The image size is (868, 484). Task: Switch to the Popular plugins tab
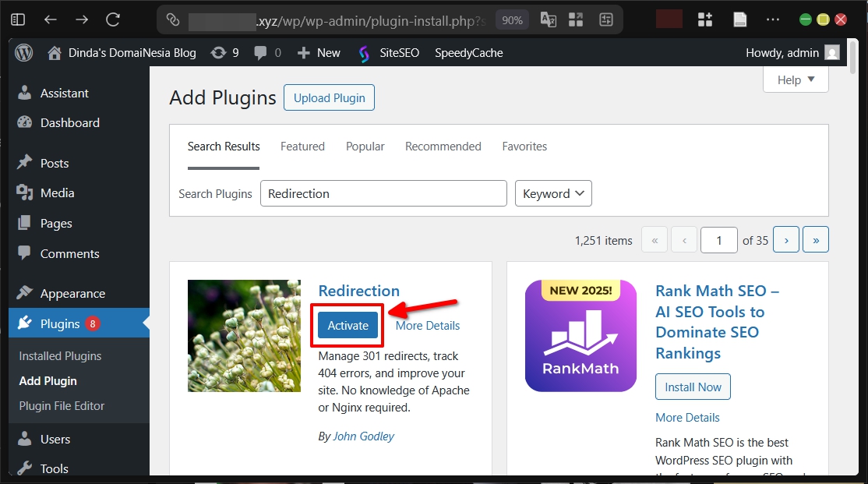[x=365, y=147]
